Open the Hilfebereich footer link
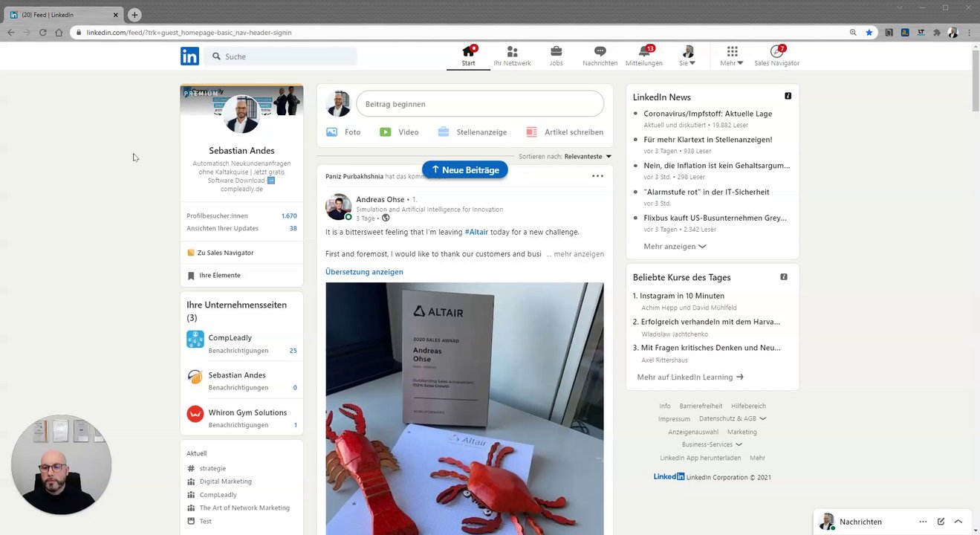 tap(748, 406)
